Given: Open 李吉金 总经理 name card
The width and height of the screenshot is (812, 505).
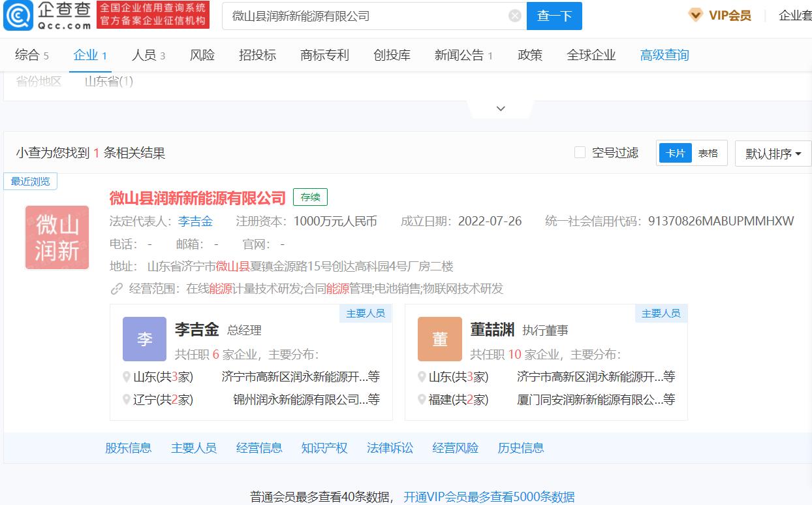Looking at the screenshot, I should [x=196, y=329].
